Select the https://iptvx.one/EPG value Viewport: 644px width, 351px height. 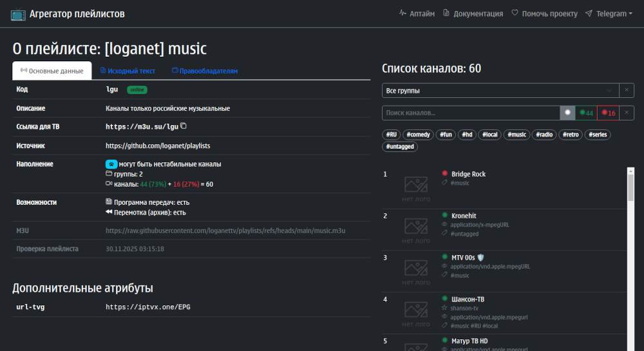(x=148, y=307)
